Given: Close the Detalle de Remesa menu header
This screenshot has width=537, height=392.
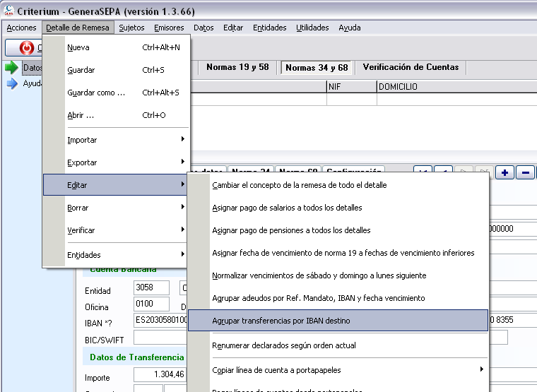Looking at the screenshot, I should tap(78, 28).
